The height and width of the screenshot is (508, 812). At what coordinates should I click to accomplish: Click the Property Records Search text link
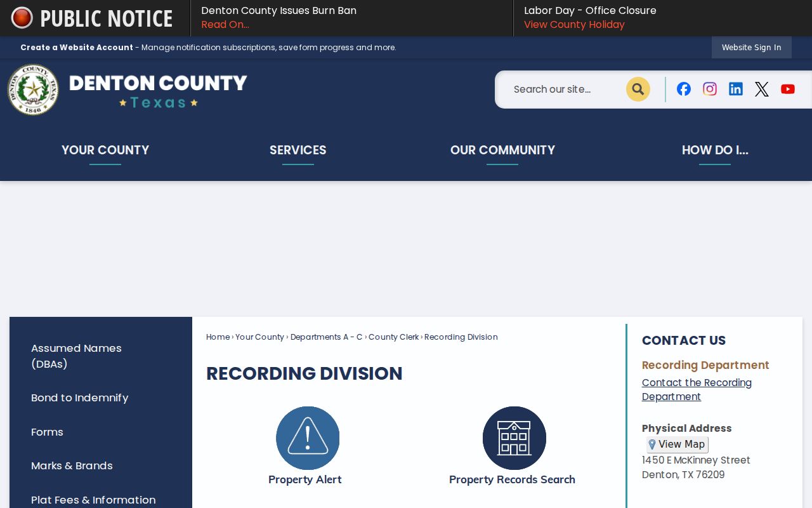512,480
